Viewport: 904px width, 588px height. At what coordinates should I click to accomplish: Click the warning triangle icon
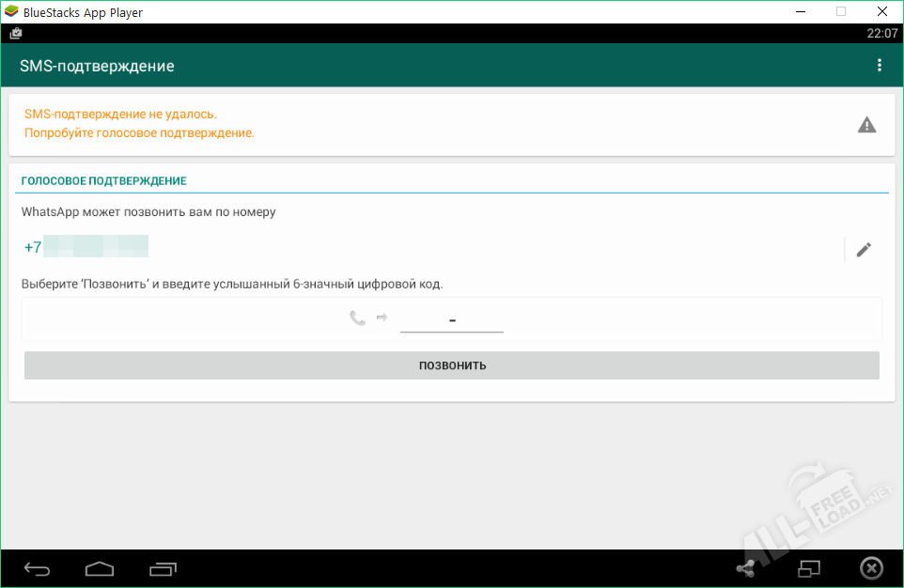click(866, 125)
